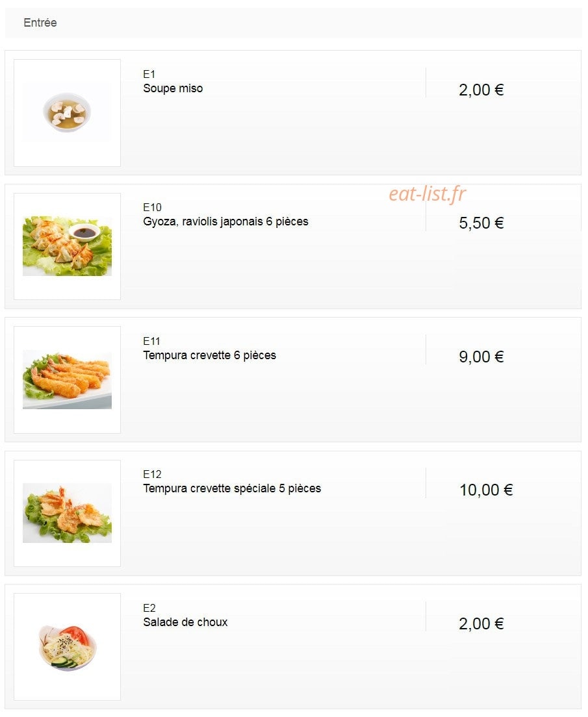Click the Gyoza, raviolis japonais 6 pièces name

pos(225,221)
